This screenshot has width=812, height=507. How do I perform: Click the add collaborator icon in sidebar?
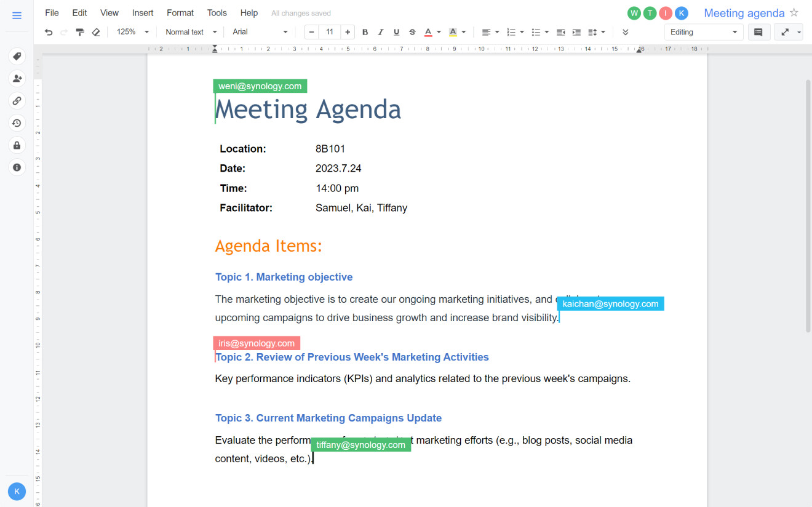click(17, 78)
